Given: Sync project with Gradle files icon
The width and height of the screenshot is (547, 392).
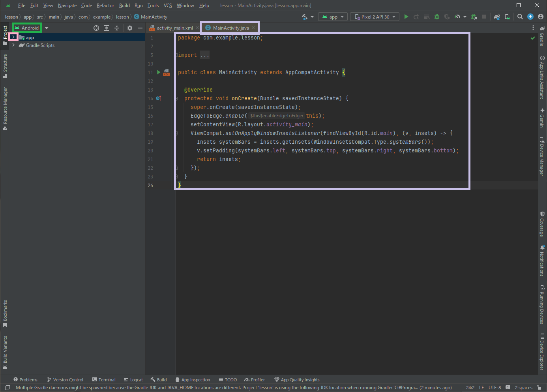Looking at the screenshot, I should click(497, 17).
